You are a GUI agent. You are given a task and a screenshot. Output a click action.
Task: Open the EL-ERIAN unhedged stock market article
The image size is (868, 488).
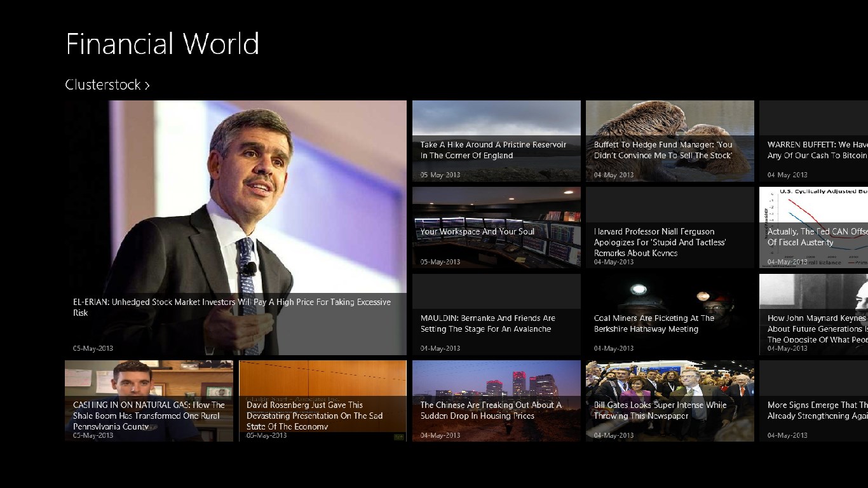click(x=232, y=308)
